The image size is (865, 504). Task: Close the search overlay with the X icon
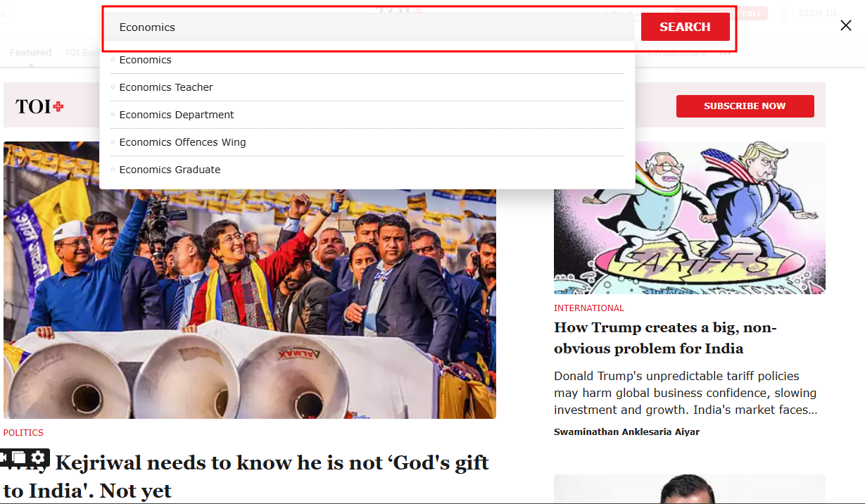[846, 26]
